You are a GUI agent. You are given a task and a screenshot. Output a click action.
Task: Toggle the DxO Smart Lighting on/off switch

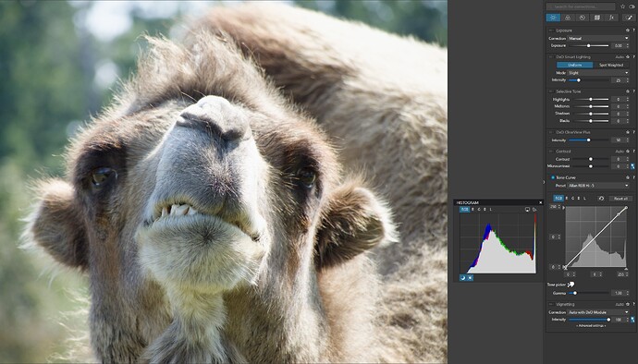coord(550,57)
